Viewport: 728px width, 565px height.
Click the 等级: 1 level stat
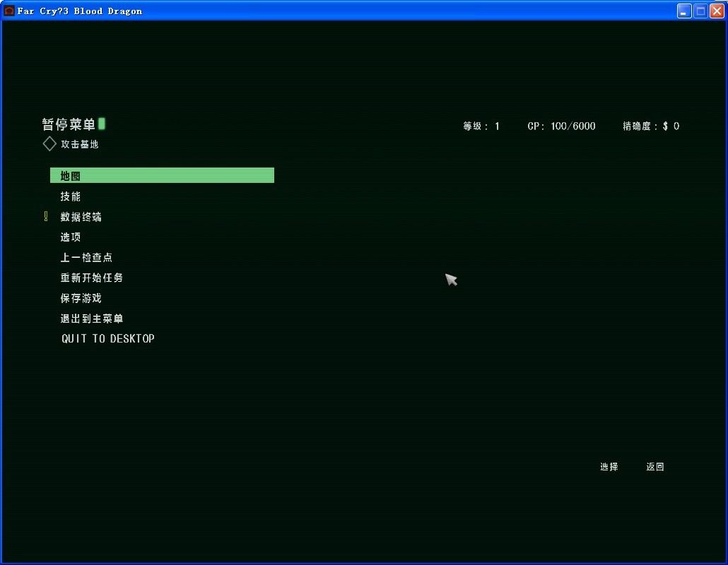(481, 126)
